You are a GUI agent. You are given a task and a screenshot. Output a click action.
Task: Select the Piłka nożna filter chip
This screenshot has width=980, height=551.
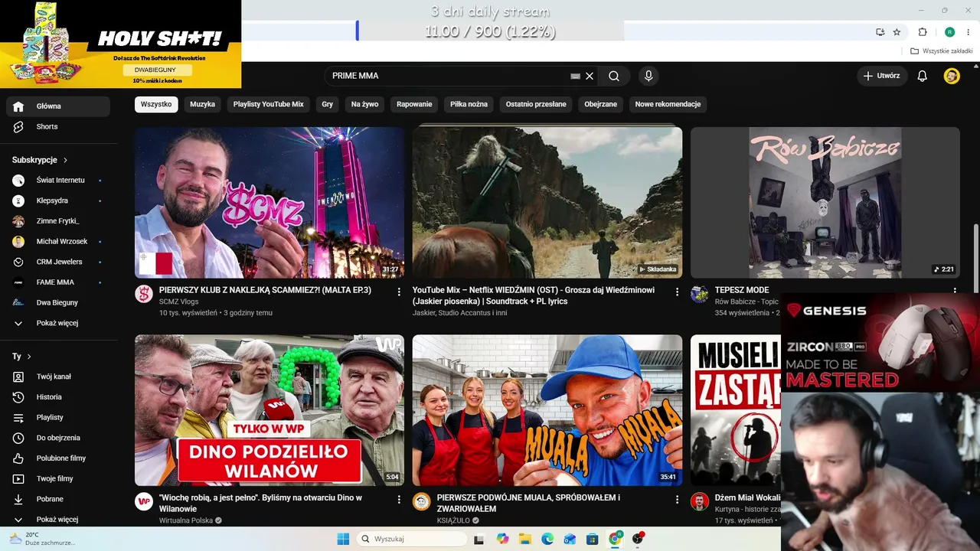[469, 104]
